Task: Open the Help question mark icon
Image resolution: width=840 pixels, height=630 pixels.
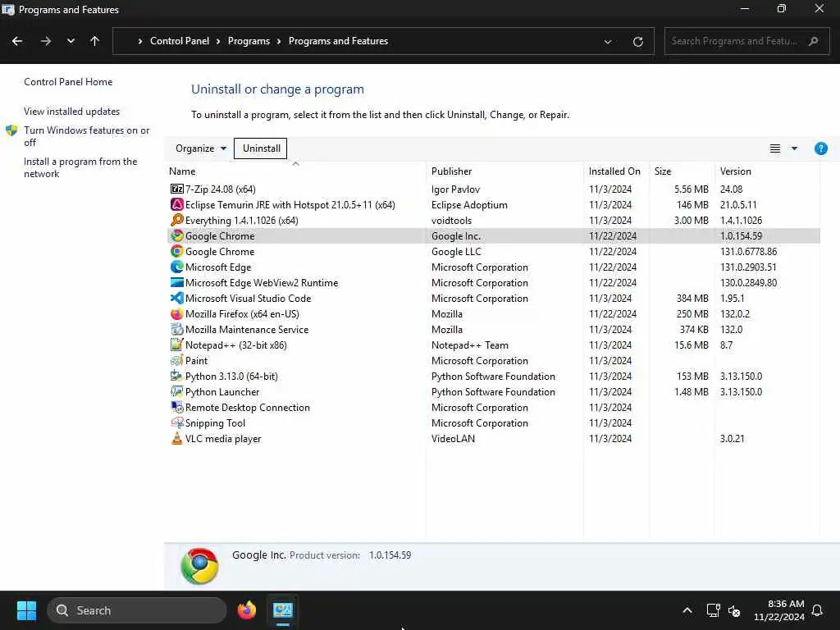Action: pyautogui.click(x=820, y=148)
